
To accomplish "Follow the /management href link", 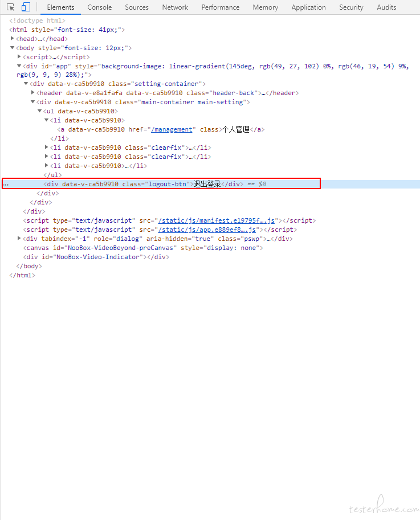I will 172,129.
